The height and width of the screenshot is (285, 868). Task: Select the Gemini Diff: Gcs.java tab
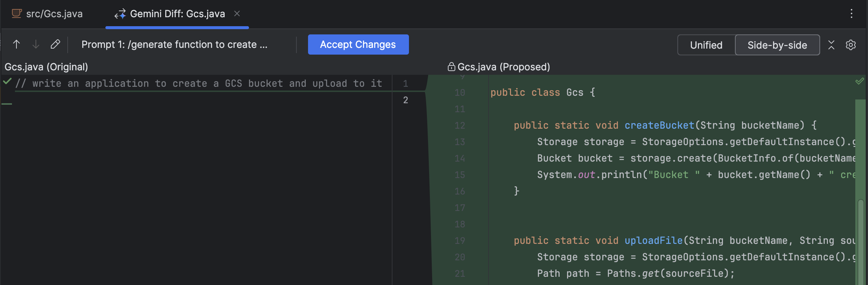(x=177, y=14)
